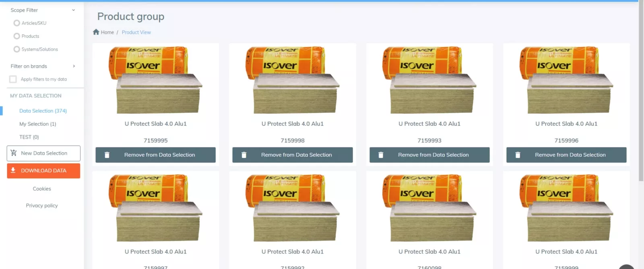Viewport: 644px width, 269px height.
Task: Click the Product View breadcrumb link
Action: (x=136, y=32)
